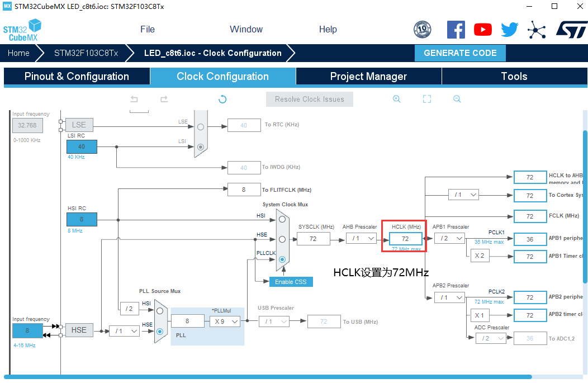Click the Twitter bird icon
The height and width of the screenshot is (383, 588).
[509, 30]
